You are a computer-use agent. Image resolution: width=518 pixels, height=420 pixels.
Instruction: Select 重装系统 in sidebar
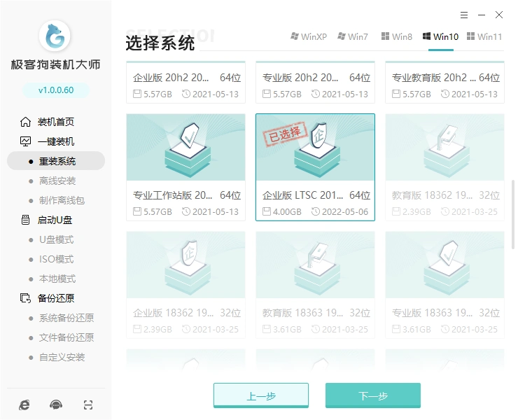(x=56, y=161)
